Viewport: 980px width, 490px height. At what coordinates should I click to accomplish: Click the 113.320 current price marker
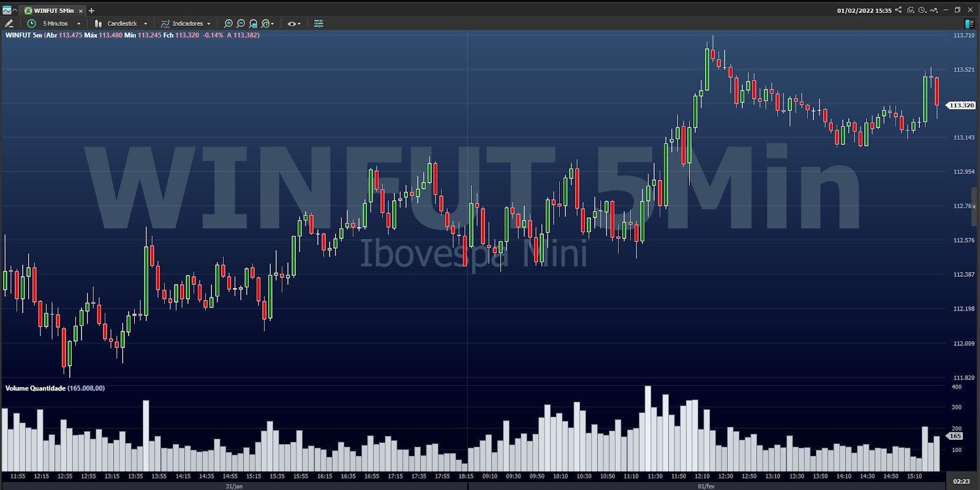(x=961, y=105)
